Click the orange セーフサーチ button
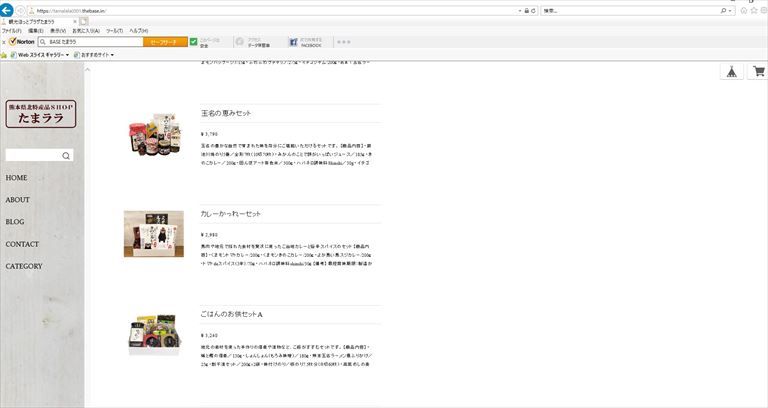 [x=166, y=42]
